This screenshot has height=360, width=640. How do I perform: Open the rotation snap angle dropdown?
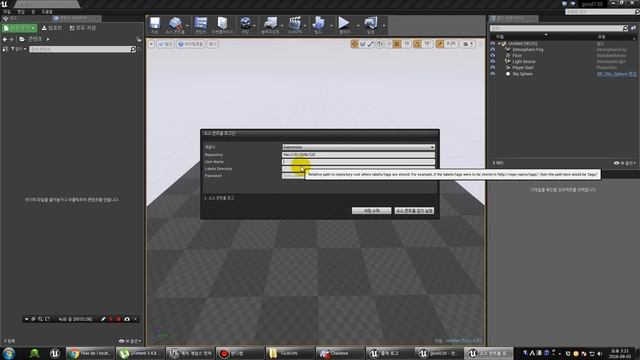pos(427,44)
